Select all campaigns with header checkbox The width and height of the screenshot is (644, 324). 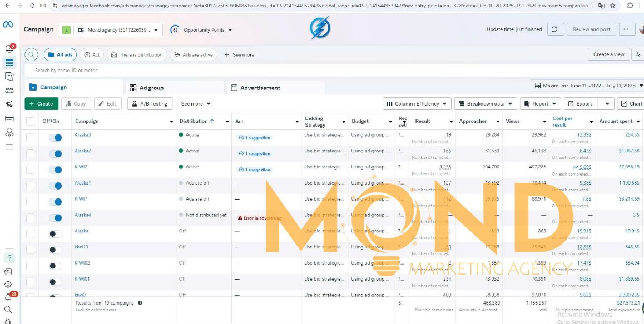[31, 122]
